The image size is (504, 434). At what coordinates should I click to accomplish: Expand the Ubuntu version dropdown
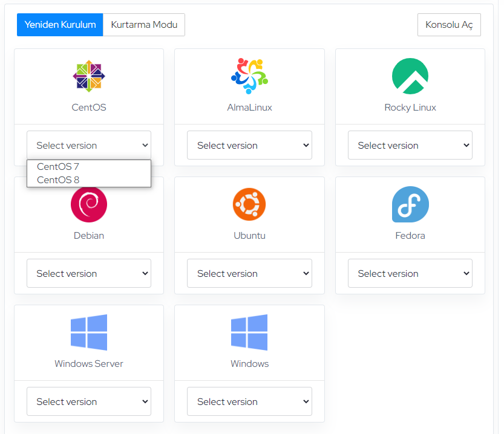tap(249, 273)
